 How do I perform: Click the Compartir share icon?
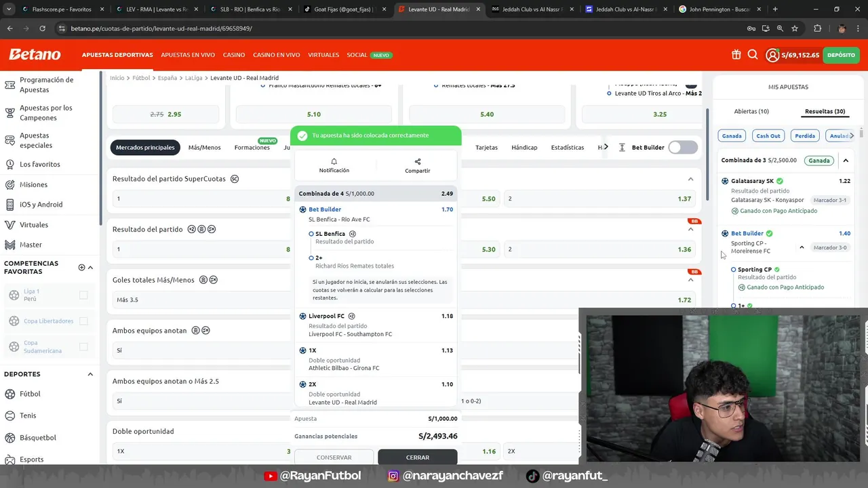418,161
